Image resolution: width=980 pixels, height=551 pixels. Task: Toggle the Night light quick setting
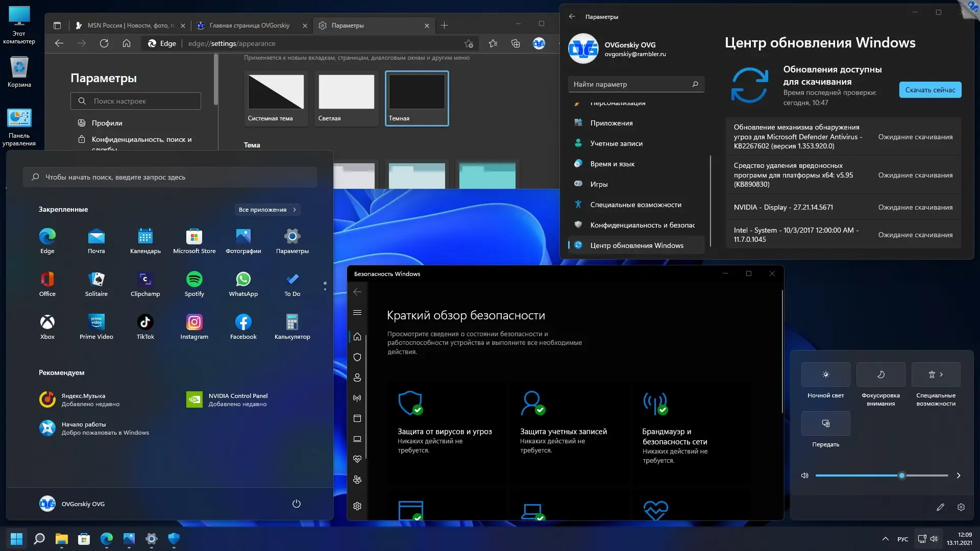(x=825, y=374)
